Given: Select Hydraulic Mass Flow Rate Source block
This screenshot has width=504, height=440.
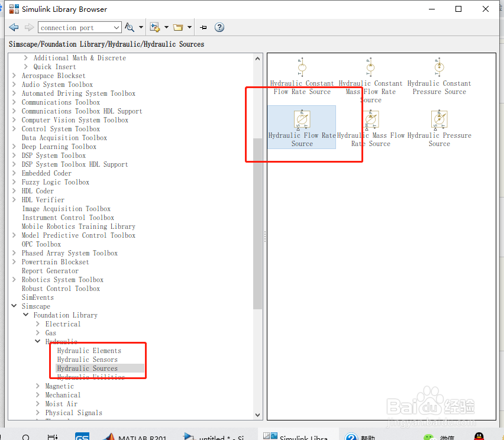Looking at the screenshot, I should coord(371,128).
